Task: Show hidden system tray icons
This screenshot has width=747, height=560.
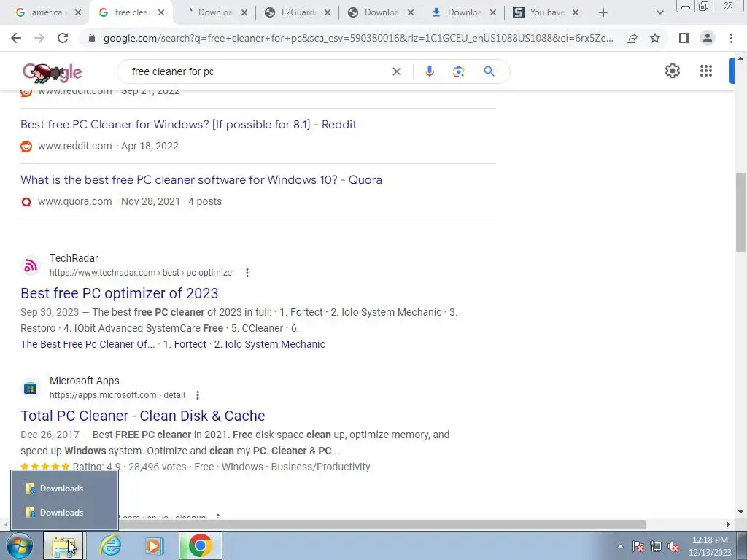Action: [620, 546]
